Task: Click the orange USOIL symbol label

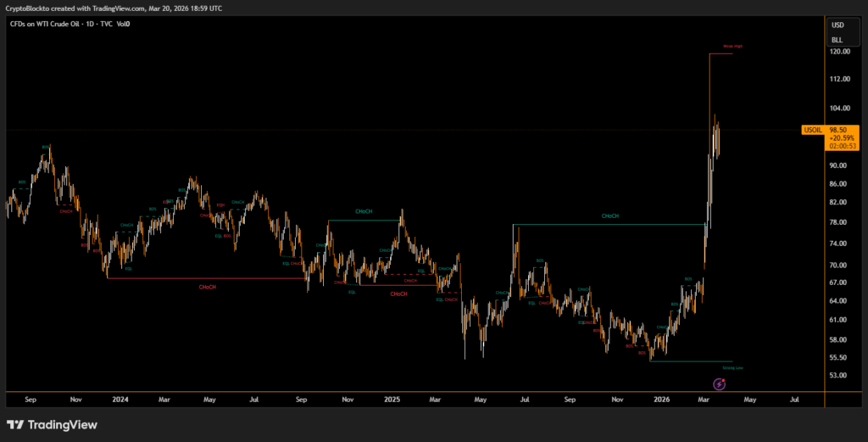Action: point(812,130)
